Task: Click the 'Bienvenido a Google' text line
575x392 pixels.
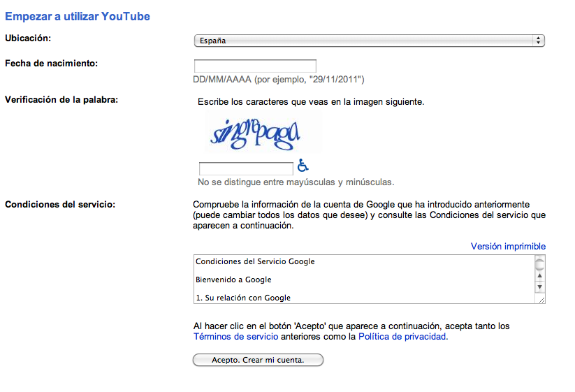Action: 233,280
